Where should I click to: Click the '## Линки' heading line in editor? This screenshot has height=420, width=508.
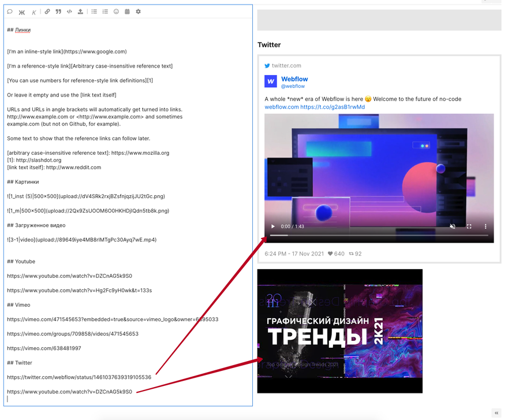tap(19, 30)
